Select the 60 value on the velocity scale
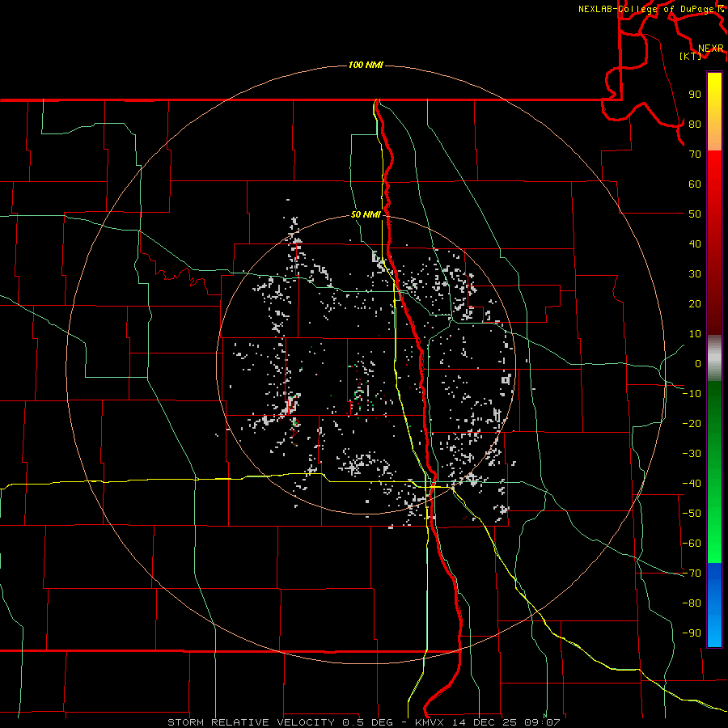The width and height of the screenshot is (728, 728). click(x=695, y=184)
